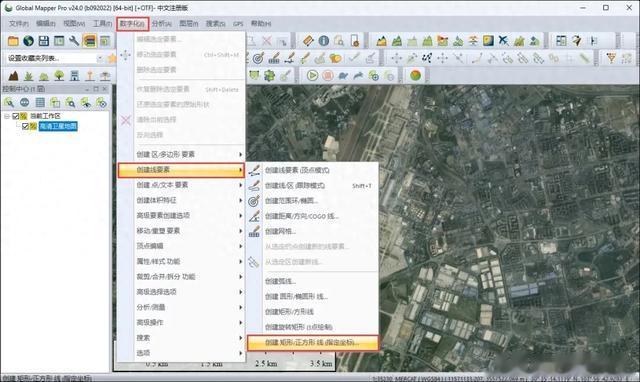Click the yellow star favorites icon
Viewport: 640px width, 382px height.
tap(112, 58)
